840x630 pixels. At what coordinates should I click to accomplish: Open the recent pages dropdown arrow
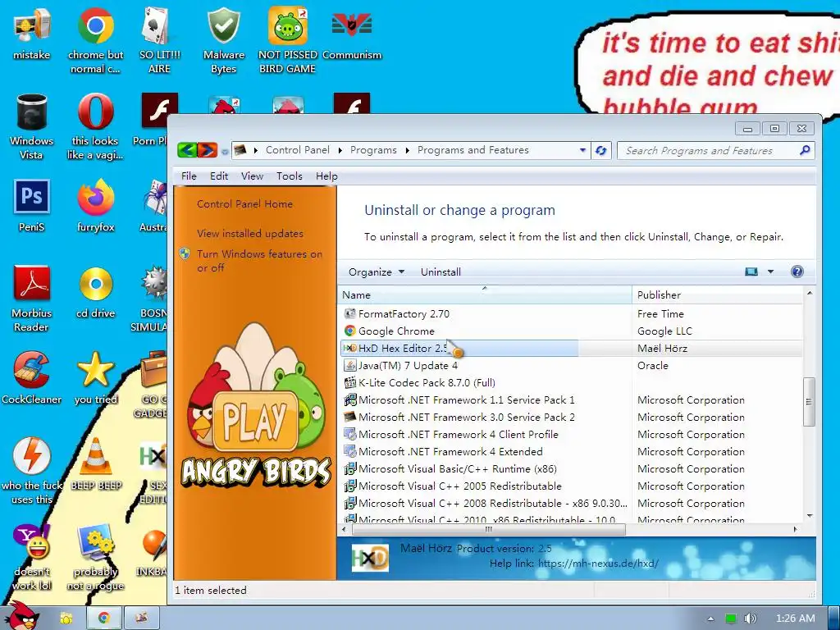click(x=225, y=152)
